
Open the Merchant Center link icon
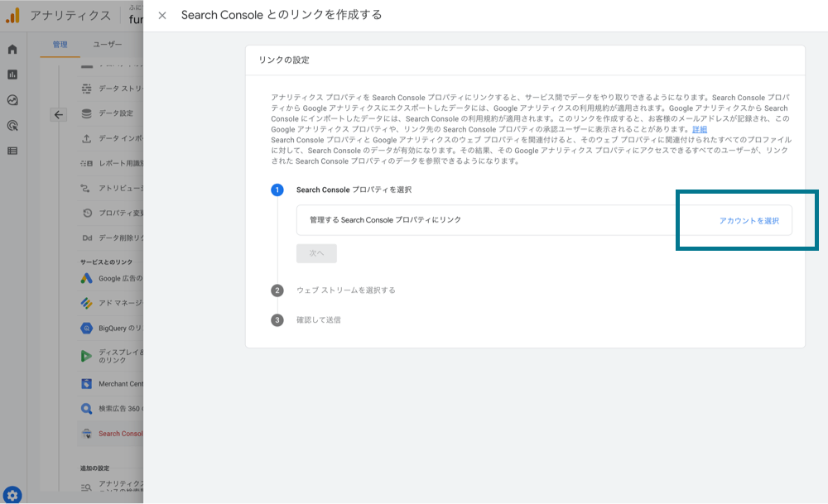pyautogui.click(x=87, y=384)
